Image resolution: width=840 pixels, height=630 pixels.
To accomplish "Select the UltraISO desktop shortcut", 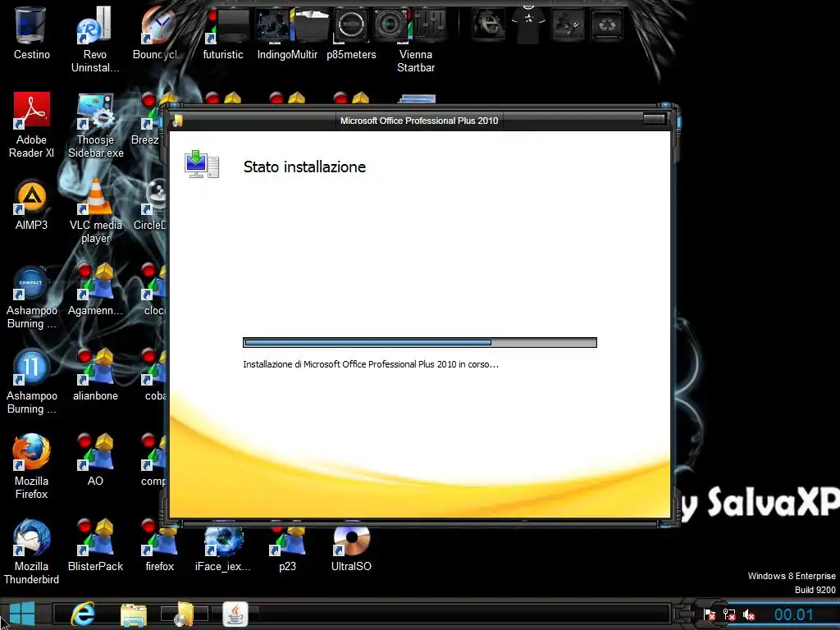I will [x=351, y=549].
